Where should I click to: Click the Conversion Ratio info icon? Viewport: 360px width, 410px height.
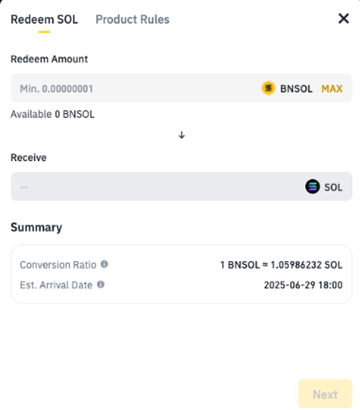(x=104, y=264)
